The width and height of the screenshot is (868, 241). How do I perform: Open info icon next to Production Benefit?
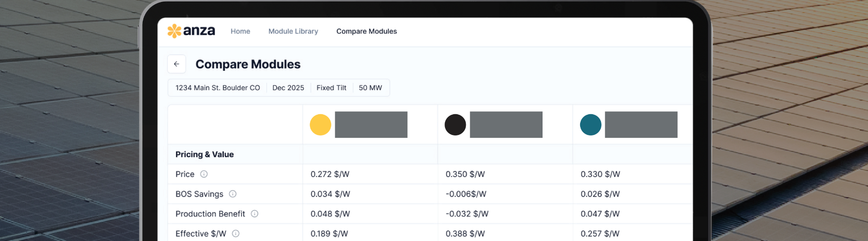pyautogui.click(x=255, y=214)
